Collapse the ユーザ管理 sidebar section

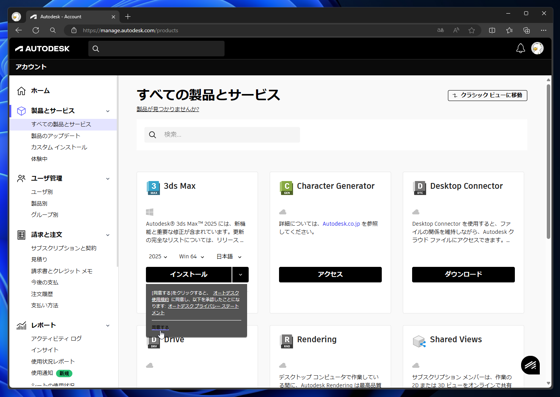click(108, 179)
